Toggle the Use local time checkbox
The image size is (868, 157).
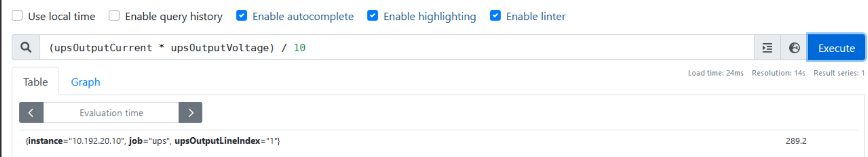click(17, 16)
